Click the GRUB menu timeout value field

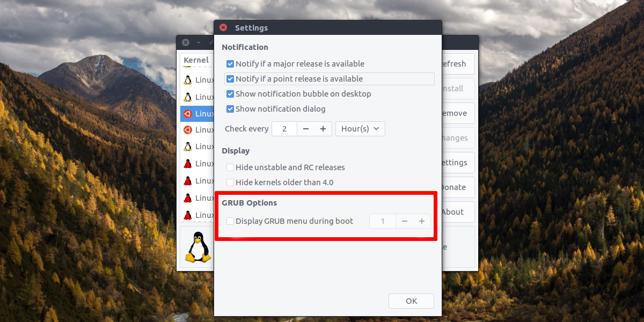pos(383,221)
